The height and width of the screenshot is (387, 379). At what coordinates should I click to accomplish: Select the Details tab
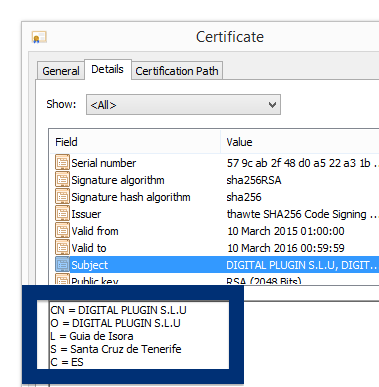pos(107,69)
